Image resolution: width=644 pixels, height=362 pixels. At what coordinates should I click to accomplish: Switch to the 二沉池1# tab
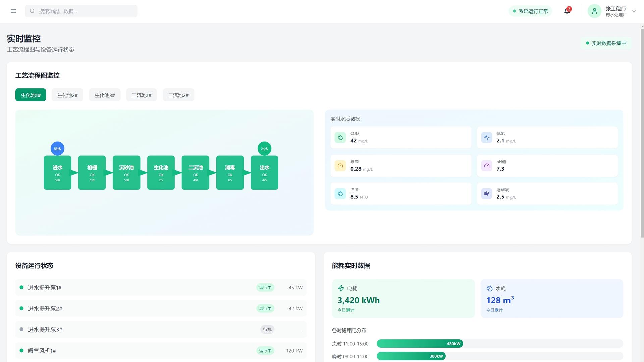click(x=141, y=95)
